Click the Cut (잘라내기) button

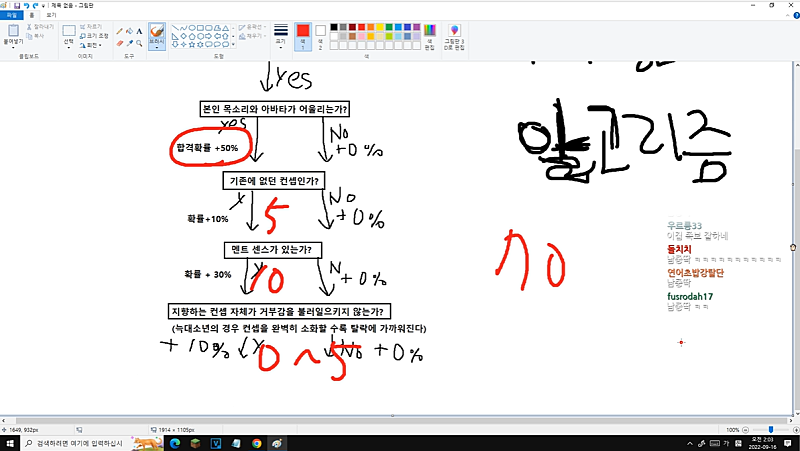[x=40, y=27]
